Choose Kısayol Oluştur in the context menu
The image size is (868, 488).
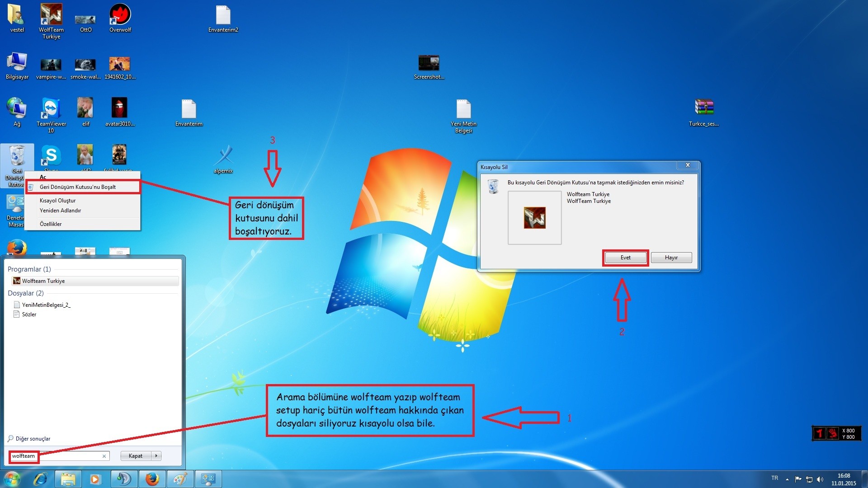tap(83, 201)
